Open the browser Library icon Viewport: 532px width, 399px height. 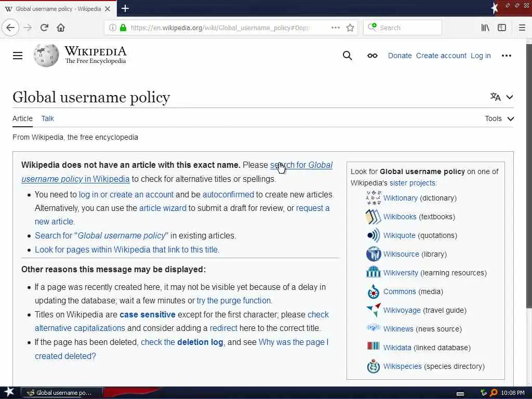[x=485, y=28]
